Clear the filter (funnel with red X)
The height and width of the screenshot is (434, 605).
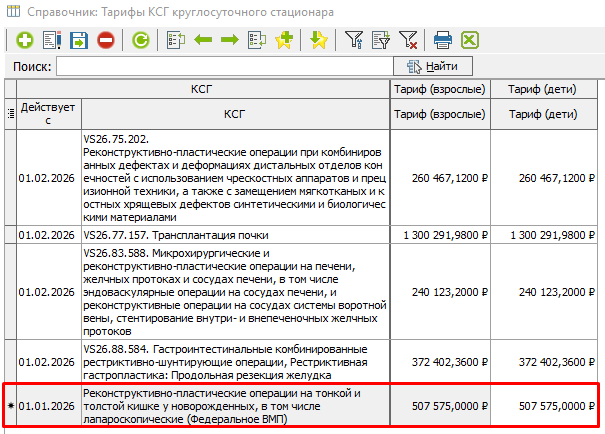point(408,40)
